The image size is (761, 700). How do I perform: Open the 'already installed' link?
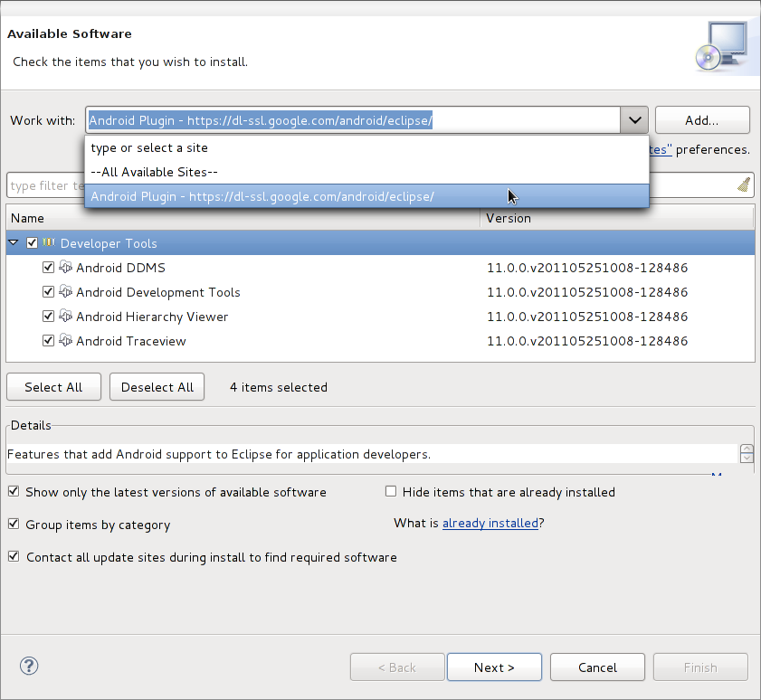tap(490, 523)
